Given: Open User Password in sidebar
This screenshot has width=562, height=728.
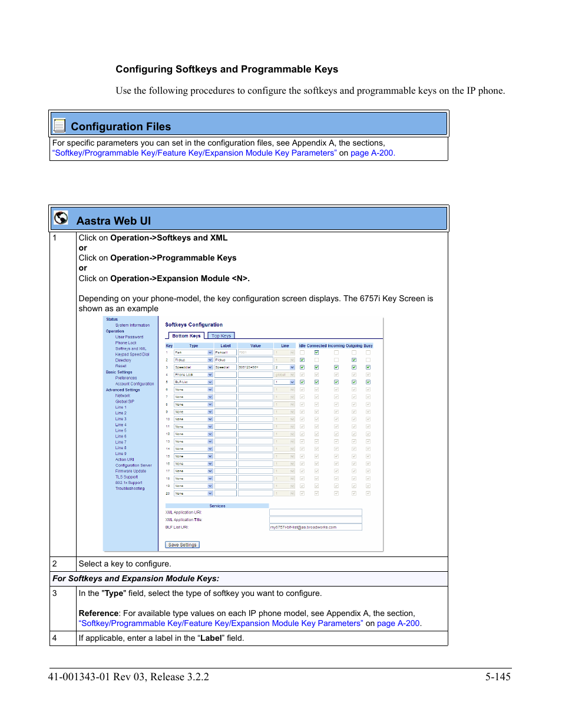Looking at the screenshot, I should (x=129, y=337).
